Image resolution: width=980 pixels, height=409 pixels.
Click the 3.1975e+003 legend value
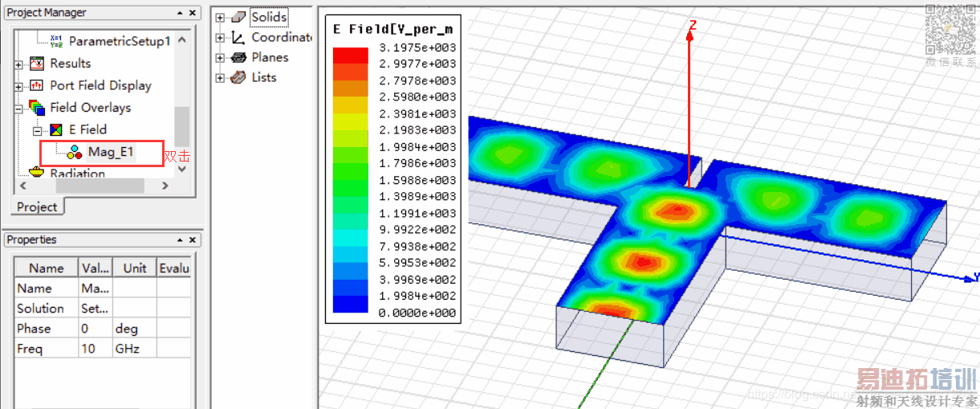click(x=417, y=47)
